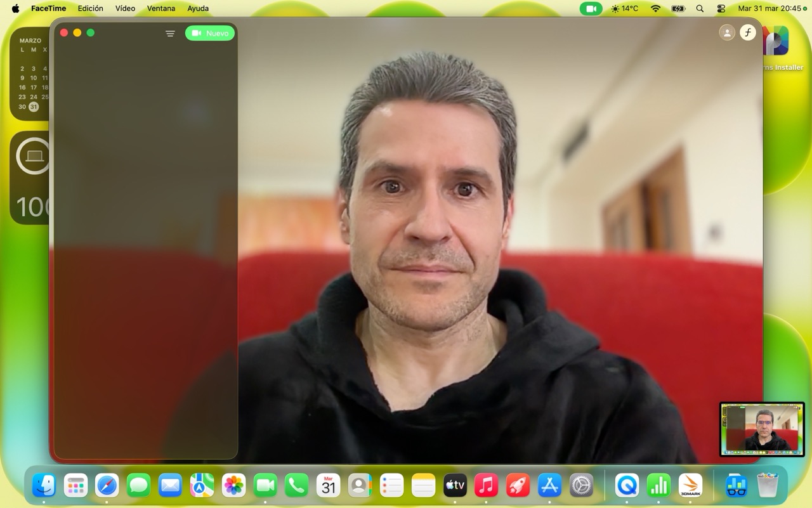Click the 14°C weather indicator in menu bar

[x=624, y=9]
